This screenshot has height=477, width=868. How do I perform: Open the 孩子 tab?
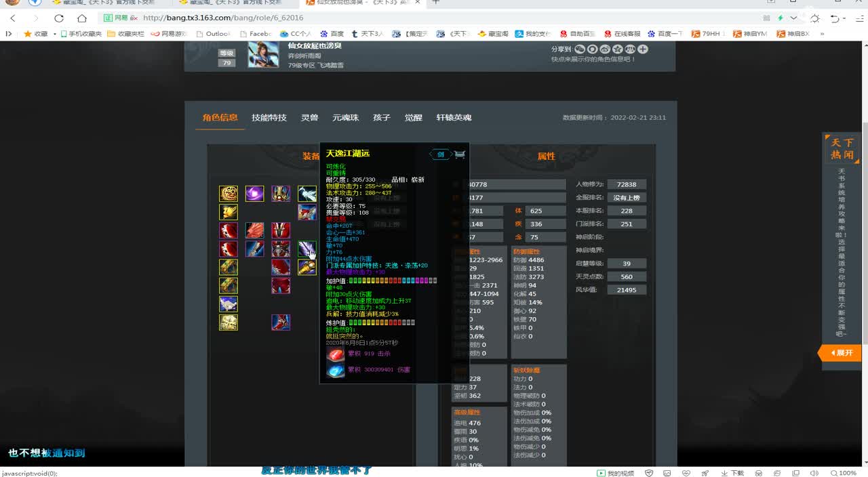click(x=382, y=117)
